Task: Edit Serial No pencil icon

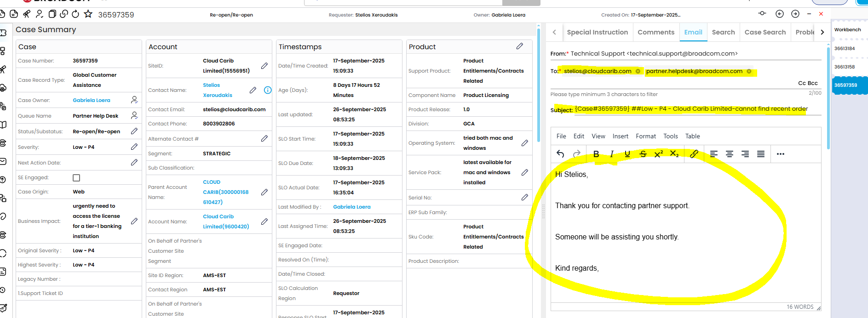Action: tap(525, 197)
